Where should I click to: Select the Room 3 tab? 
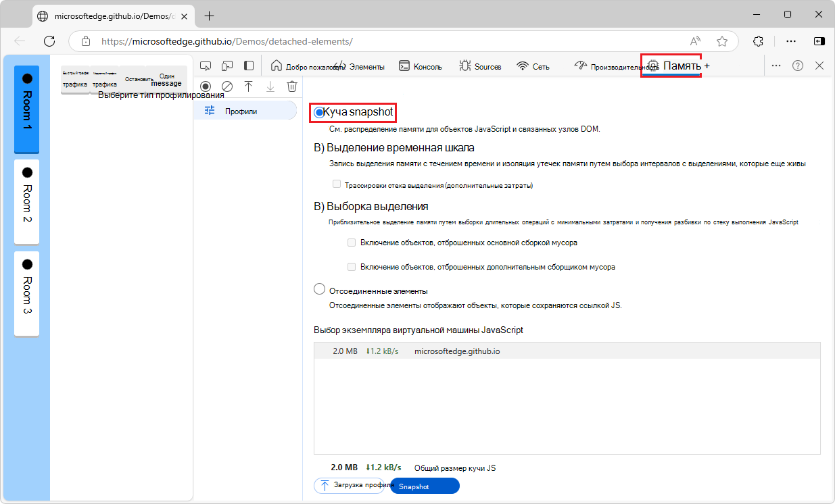pyautogui.click(x=27, y=293)
